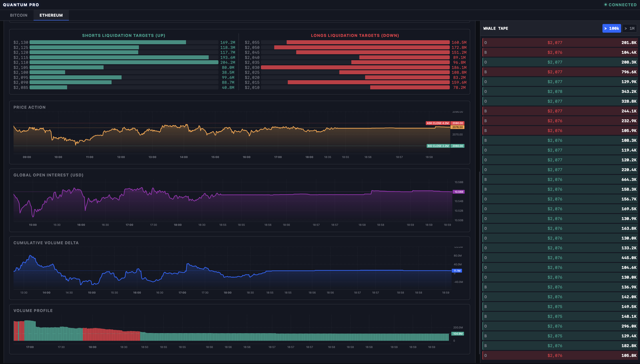This screenshot has width=640, height=364.
Task: Select the 445.0K whale trade row
Action: pyautogui.click(x=560, y=258)
